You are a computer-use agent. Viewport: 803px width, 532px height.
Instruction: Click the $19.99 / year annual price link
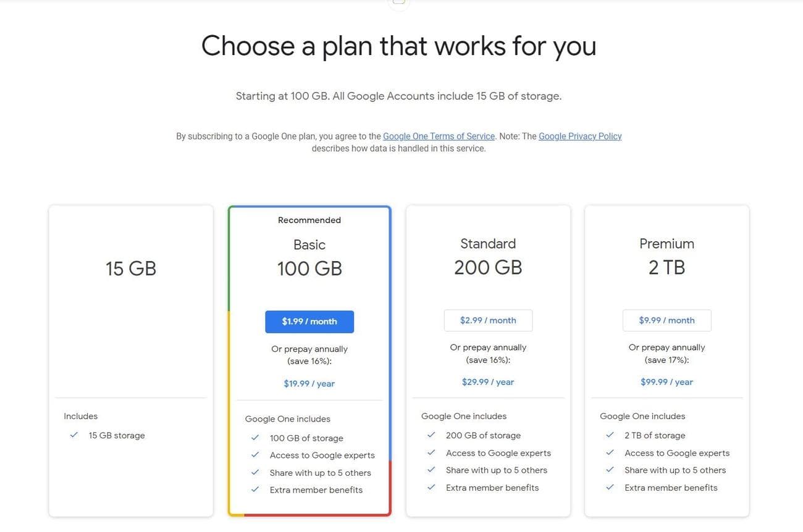(308, 383)
